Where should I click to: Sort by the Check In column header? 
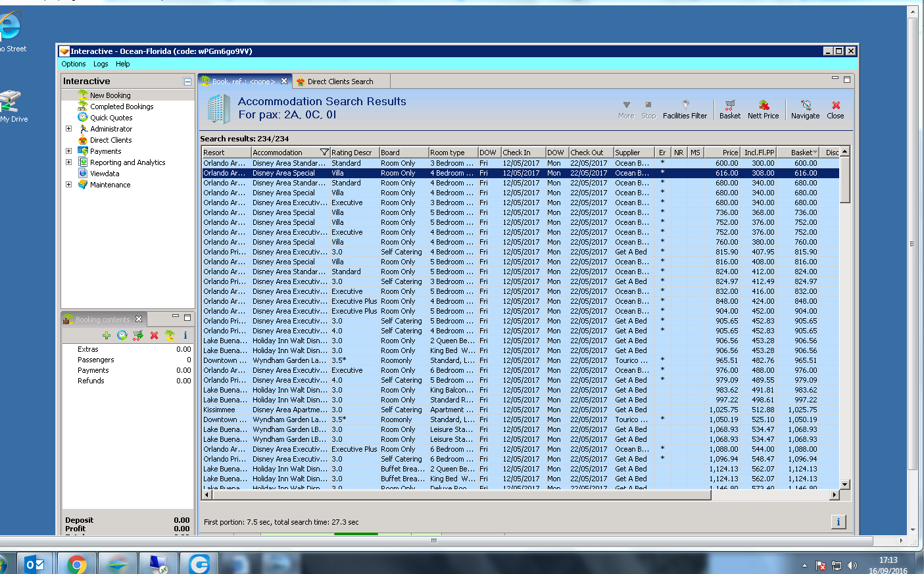(x=523, y=153)
